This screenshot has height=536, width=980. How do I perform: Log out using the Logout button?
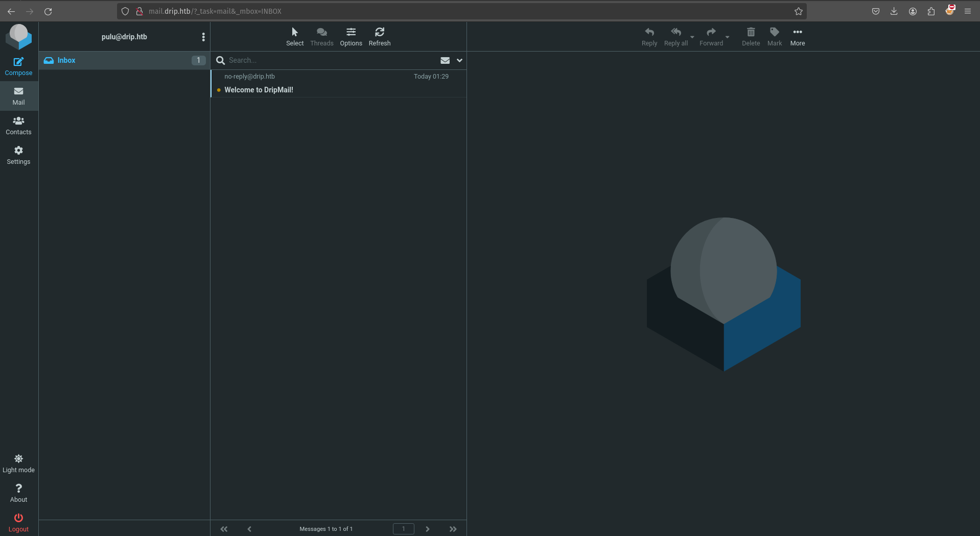point(18,523)
